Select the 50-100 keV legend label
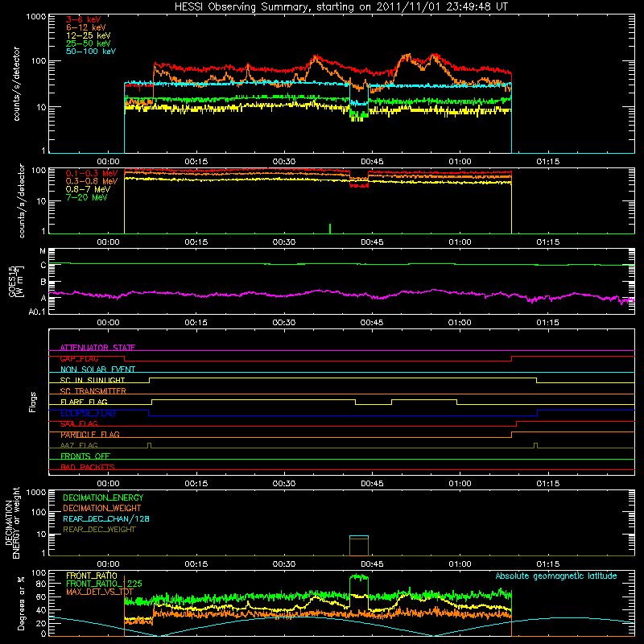644x644 pixels. pyautogui.click(x=91, y=52)
